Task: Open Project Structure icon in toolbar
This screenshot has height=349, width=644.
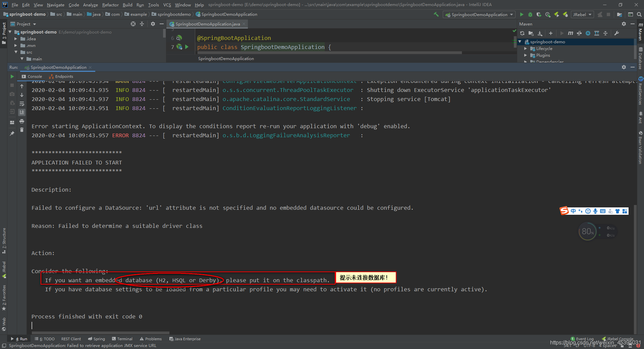Action: point(619,14)
